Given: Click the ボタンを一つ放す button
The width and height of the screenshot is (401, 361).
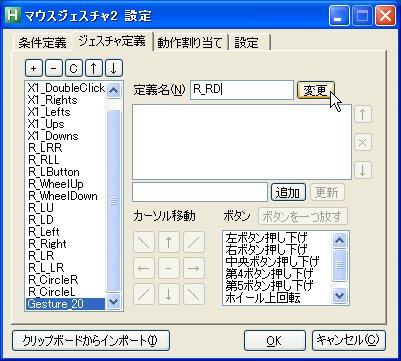Looking at the screenshot, I should point(303,216).
